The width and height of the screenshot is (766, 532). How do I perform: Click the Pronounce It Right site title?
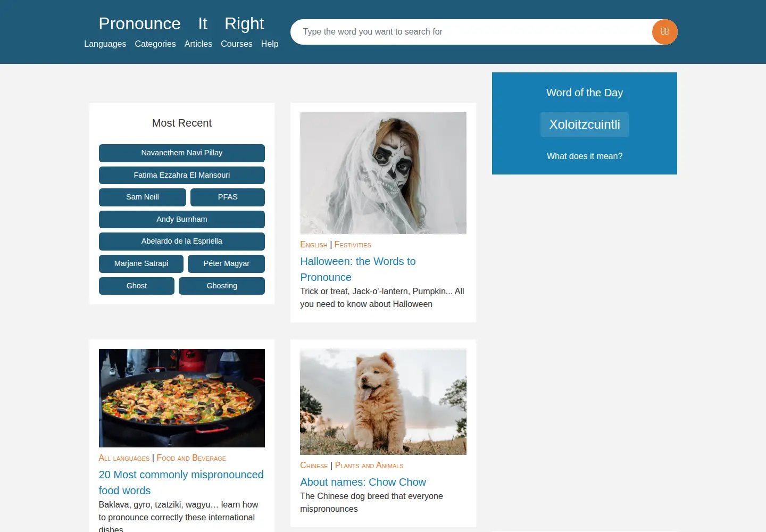point(181,23)
